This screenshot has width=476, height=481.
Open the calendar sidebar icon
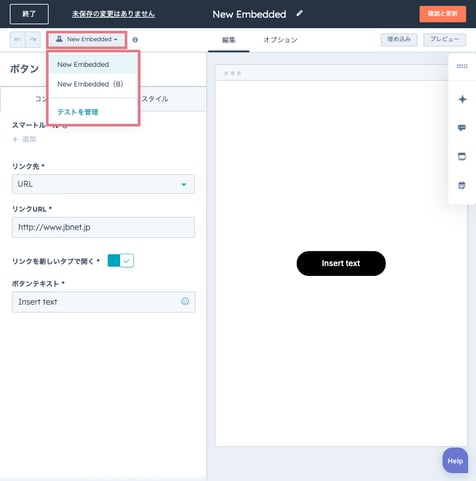[462, 185]
